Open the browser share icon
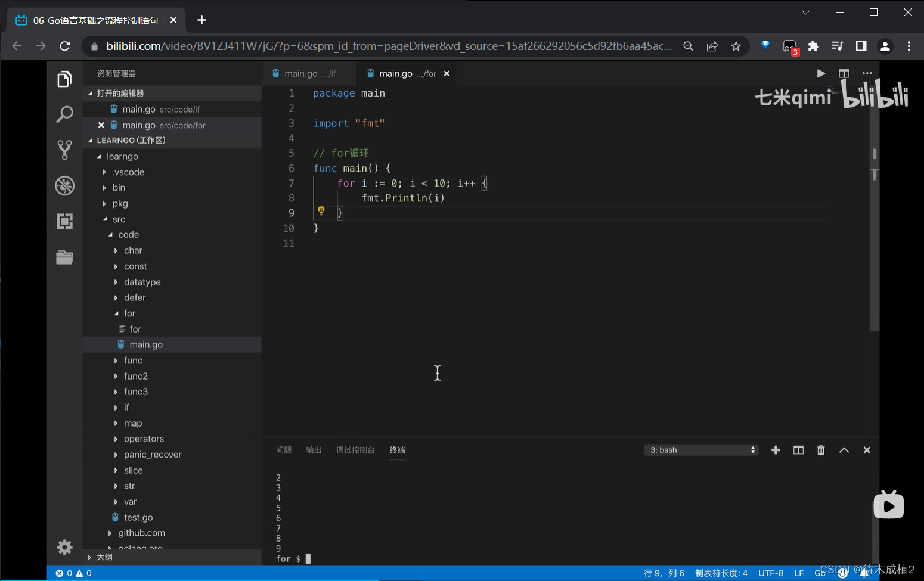The width and height of the screenshot is (924, 581). pyautogui.click(x=712, y=46)
